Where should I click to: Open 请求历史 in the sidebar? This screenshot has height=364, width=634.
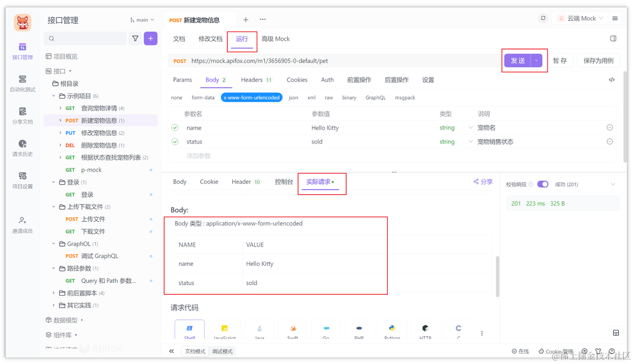(x=22, y=148)
